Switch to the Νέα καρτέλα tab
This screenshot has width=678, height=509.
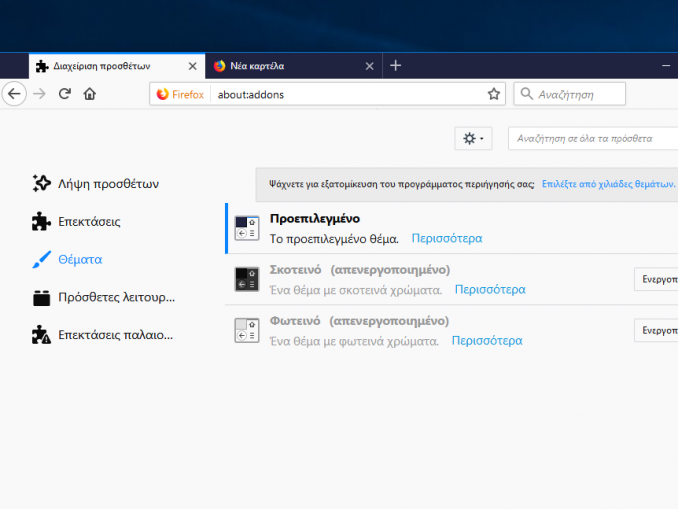click(285, 66)
